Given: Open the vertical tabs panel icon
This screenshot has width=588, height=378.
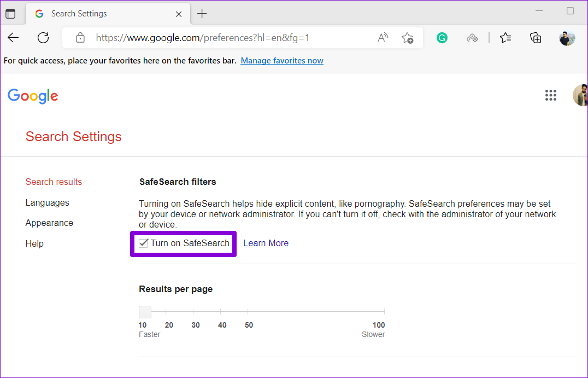Looking at the screenshot, I should [x=10, y=14].
